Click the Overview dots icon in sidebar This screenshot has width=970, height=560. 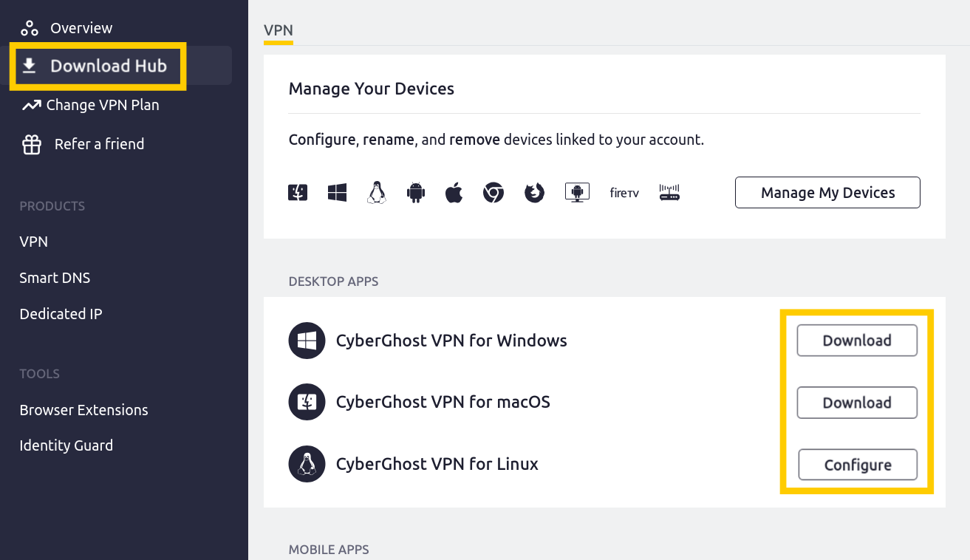coord(30,28)
